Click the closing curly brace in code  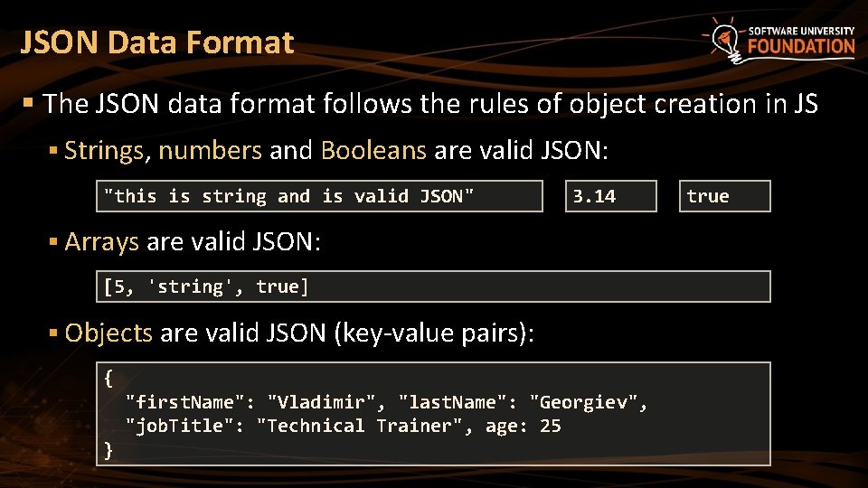coord(109,449)
